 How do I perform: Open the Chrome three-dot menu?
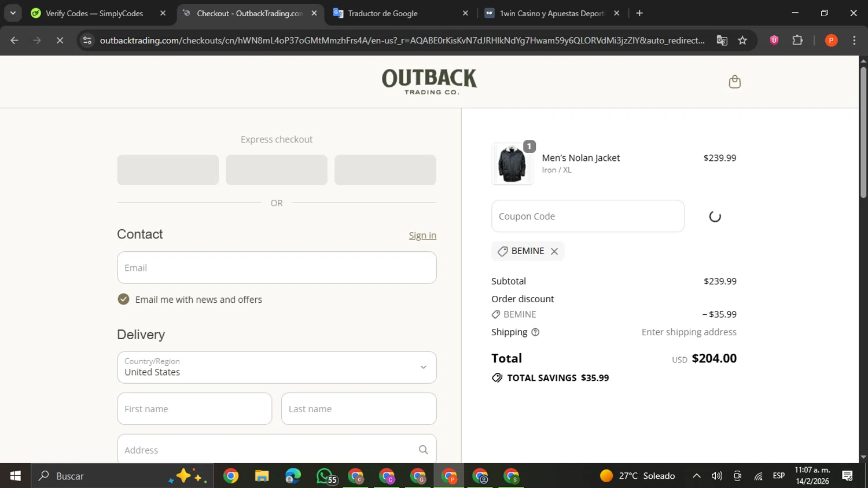click(x=854, y=41)
